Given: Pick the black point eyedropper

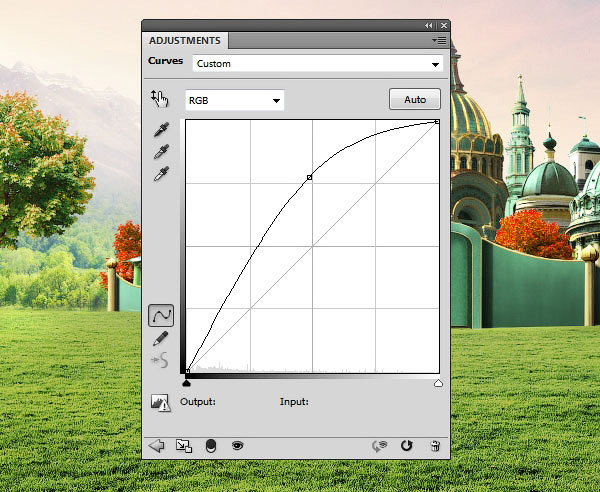Looking at the screenshot, I should pos(161,130).
